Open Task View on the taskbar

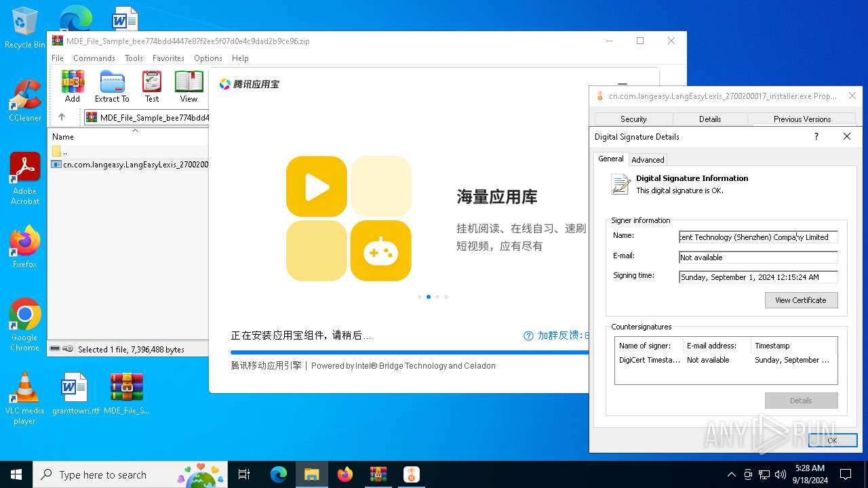[x=244, y=474]
